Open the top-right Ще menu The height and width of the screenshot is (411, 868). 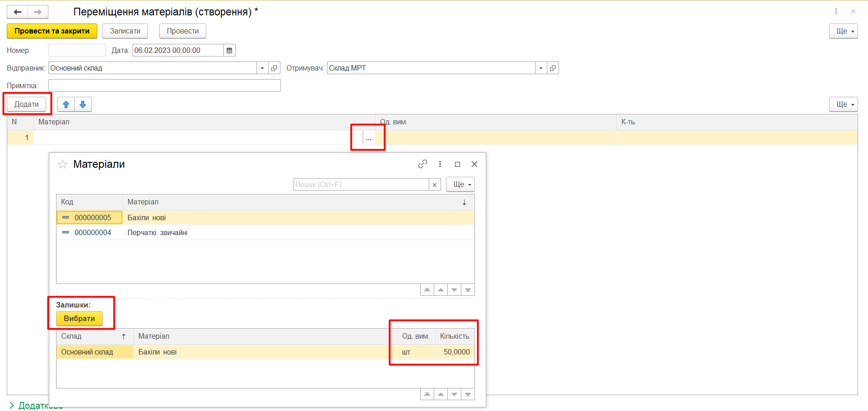point(843,31)
